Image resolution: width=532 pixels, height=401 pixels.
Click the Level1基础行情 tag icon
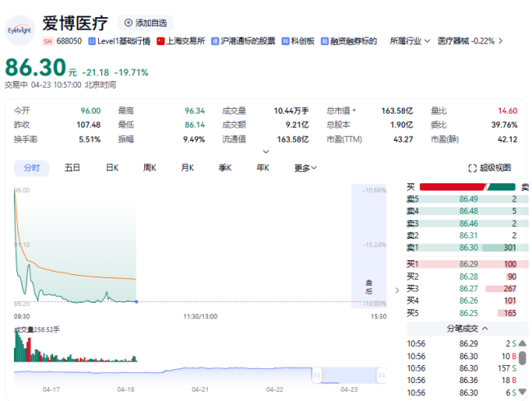pos(92,40)
